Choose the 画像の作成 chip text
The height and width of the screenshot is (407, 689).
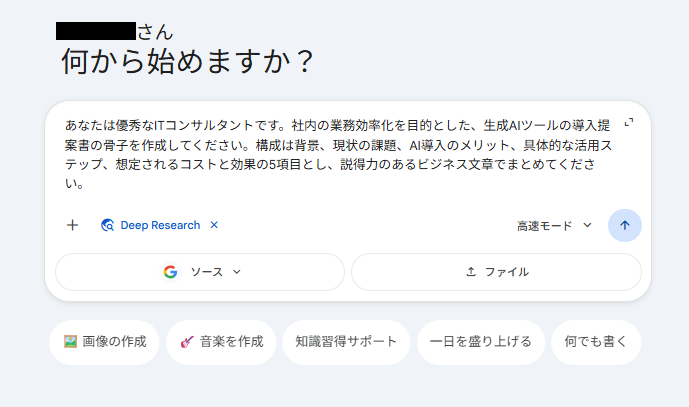113,341
